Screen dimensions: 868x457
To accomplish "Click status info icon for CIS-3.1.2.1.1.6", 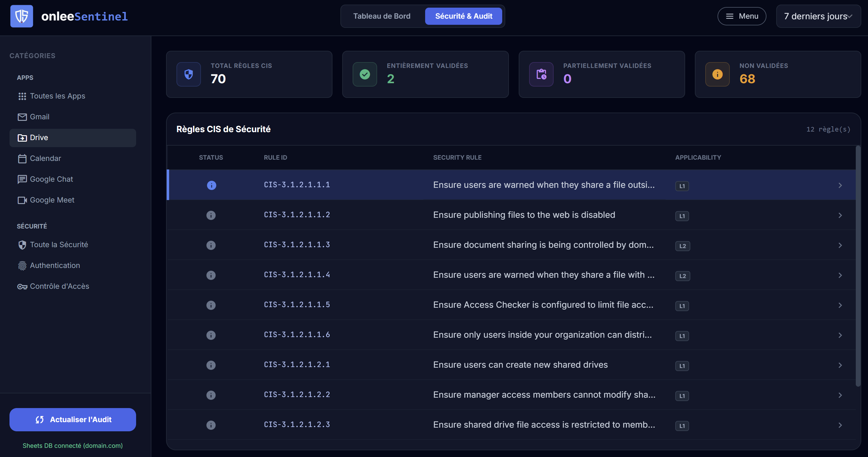I will [x=211, y=335].
